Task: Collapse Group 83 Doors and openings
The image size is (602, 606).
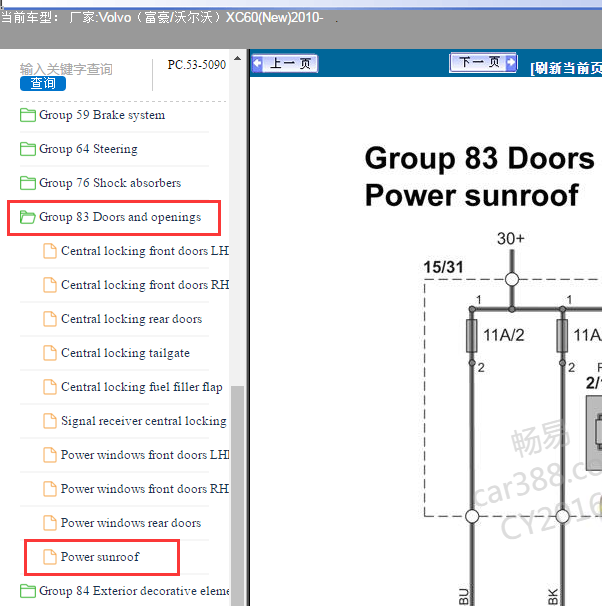Action: [x=120, y=217]
